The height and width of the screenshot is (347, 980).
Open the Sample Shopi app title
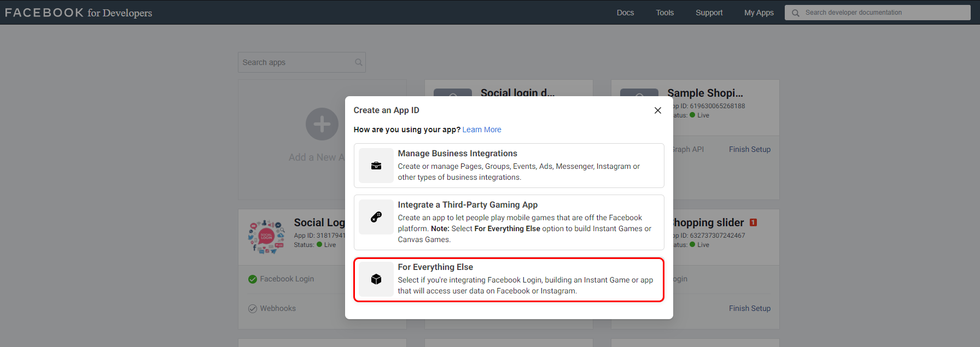click(x=705, y=93)
